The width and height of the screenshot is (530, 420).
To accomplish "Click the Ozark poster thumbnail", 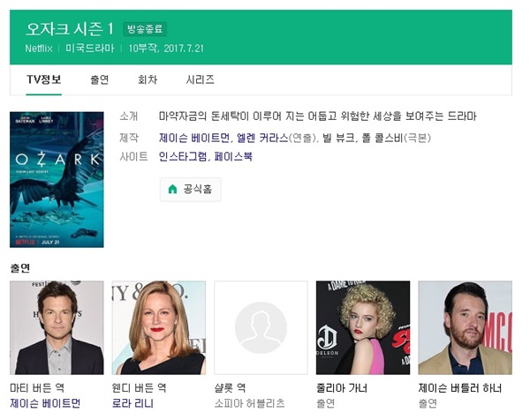I will (57, 180).
